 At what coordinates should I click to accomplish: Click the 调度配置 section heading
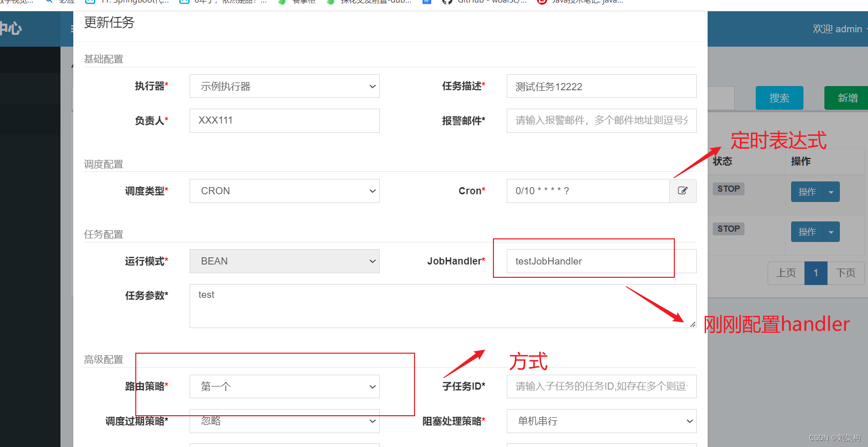tap(104, 164)
